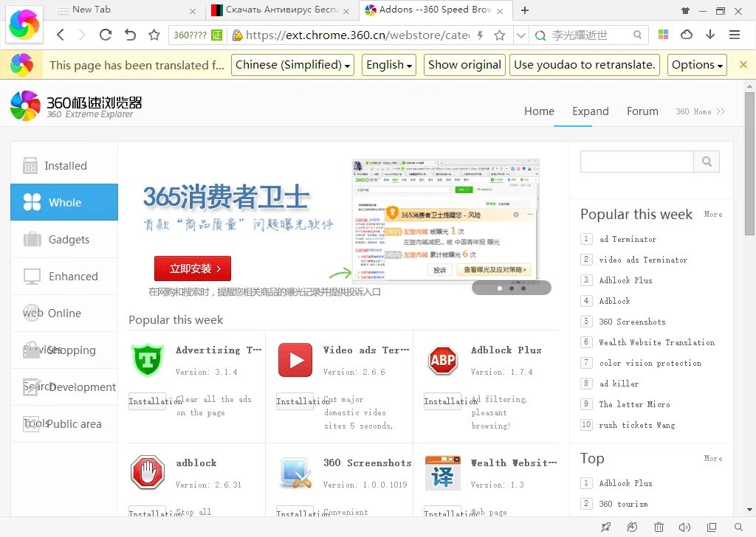Open 'rush tickets Wang' in popular list
This screenshot has height=537, width=756.
coord(636,425)
